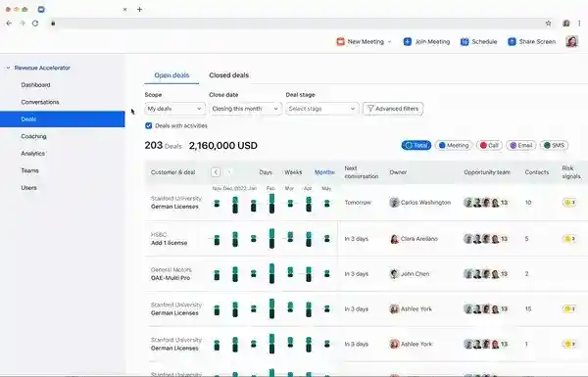Click the Share Screen icon
Screen dimensions: 588x377
[x=512, y=41]
